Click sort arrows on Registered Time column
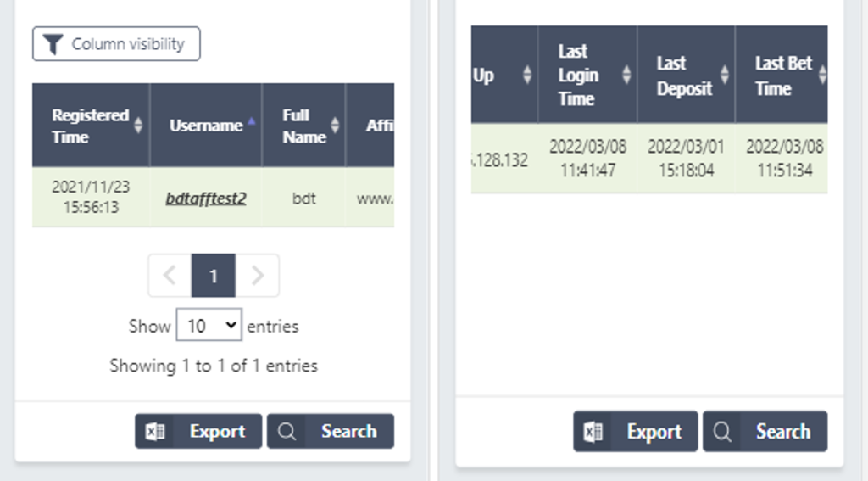This screenshot has width=868, height=481. [x=138, y=126]
